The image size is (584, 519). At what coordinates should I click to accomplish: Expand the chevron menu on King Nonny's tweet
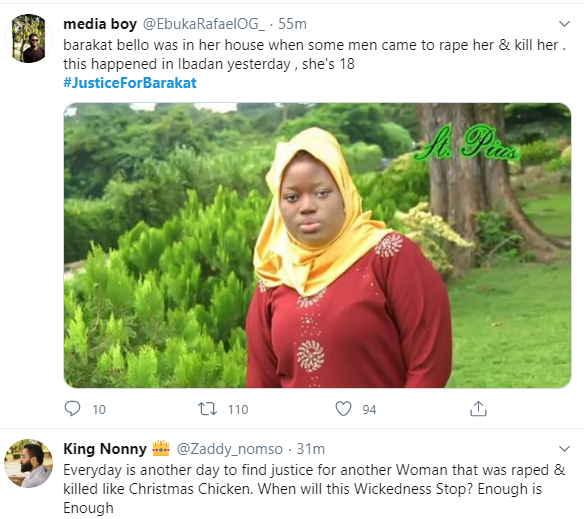[x=564, y=449]
